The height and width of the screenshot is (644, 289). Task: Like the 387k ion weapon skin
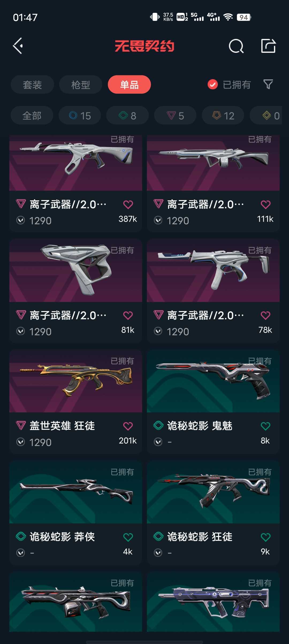coord(128,205)
